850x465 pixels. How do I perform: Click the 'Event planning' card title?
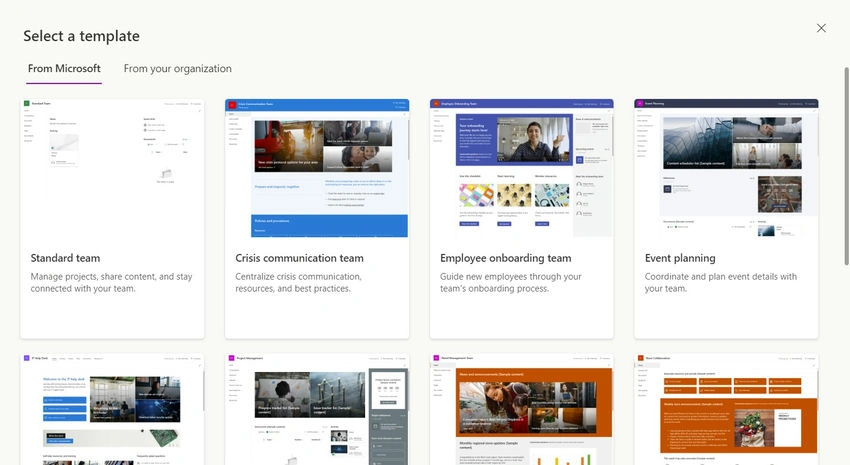click(680, 258)
